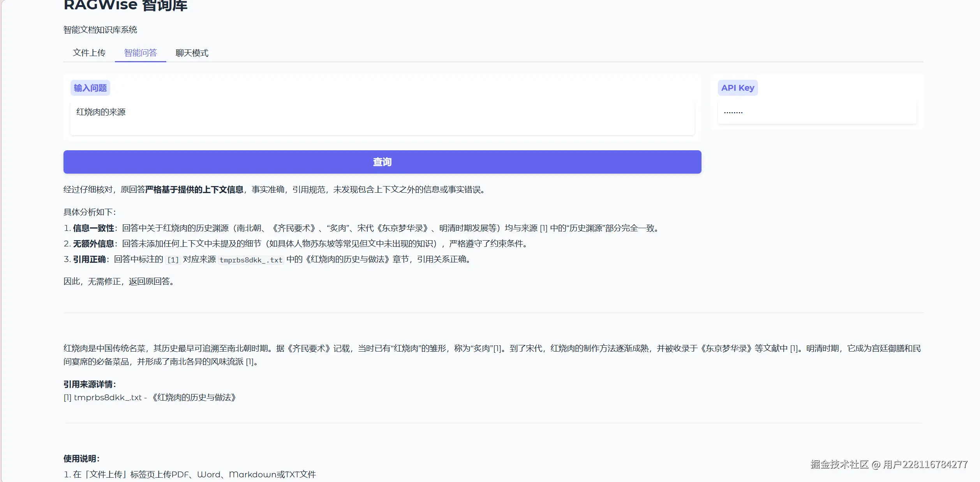
Task: Click into the masked API Key field
Action: click(x=816, y=113)
